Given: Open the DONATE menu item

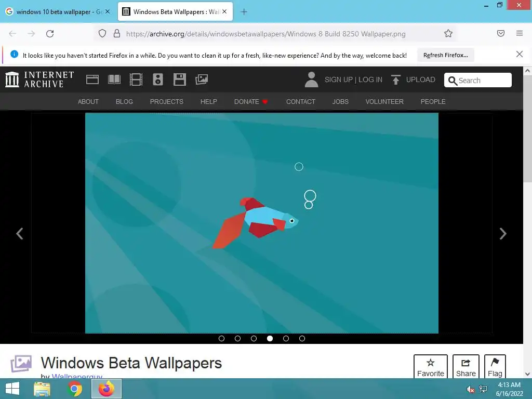Looking at the screenshot, I should (x=251, y=102).
